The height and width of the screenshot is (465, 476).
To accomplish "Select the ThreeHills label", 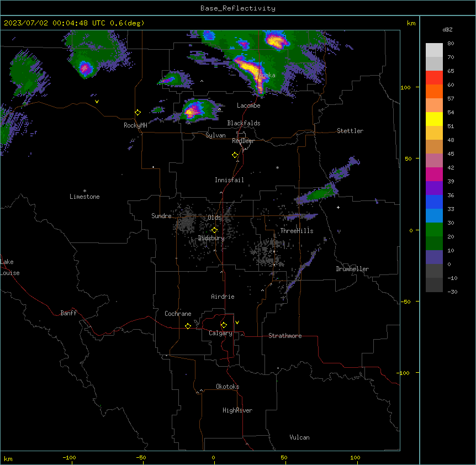I will [297, 231].
